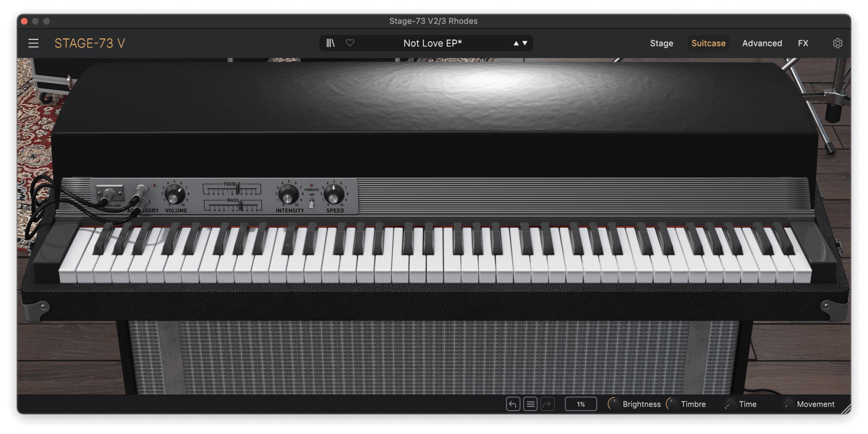Image resolution: width=868 pixels, height=434 pixels.
Task: Click the redo arrow button
Action: (547, 404)
